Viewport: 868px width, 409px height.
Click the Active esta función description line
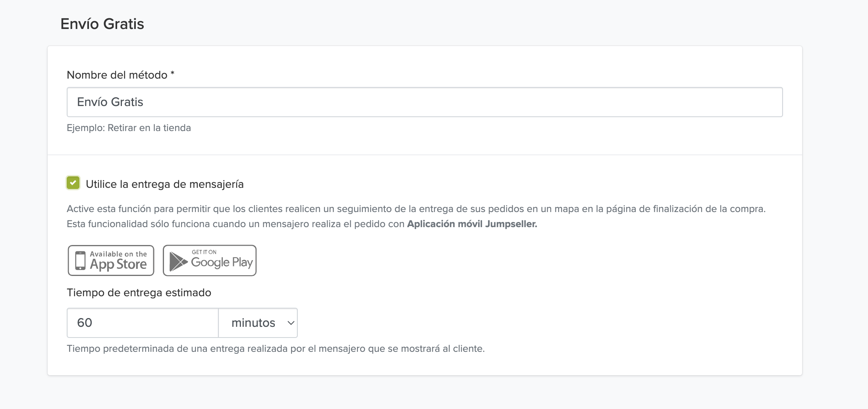point(416,209)
